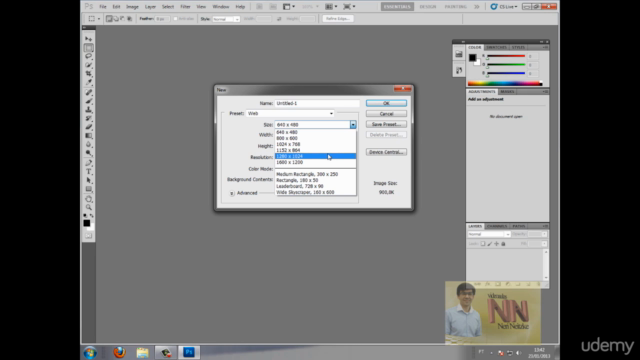Click OK in the New dialog
Image resolution: width=640 pixels, height=360 pixels.
(x=386, y=103)
